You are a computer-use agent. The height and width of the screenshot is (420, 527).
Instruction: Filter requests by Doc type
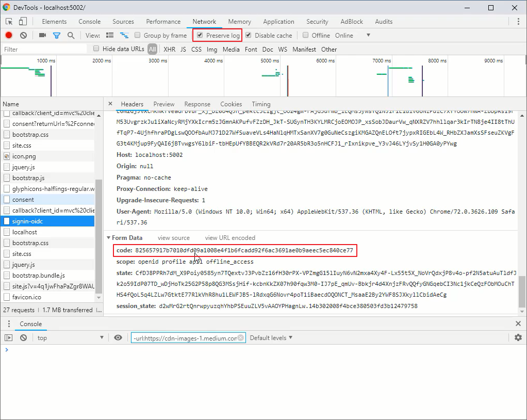pos(268,49)
